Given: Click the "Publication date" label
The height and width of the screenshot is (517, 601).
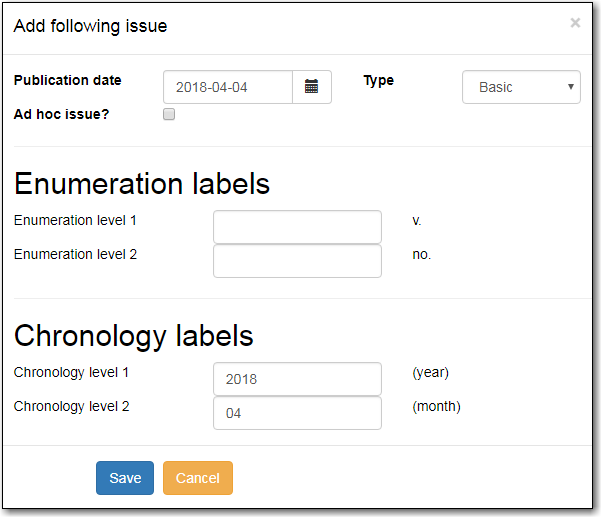Looking at the screenshot, I should click(x=68, y=80).
